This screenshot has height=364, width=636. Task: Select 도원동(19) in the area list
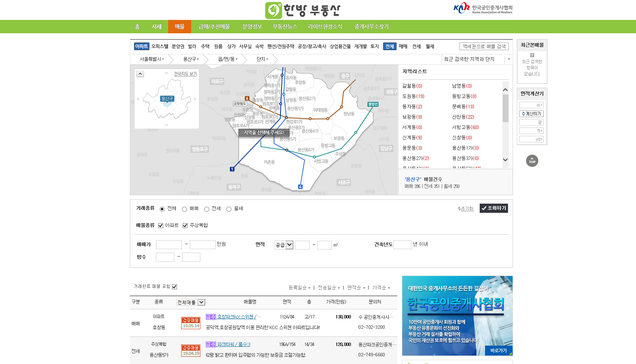coord(413,96)
